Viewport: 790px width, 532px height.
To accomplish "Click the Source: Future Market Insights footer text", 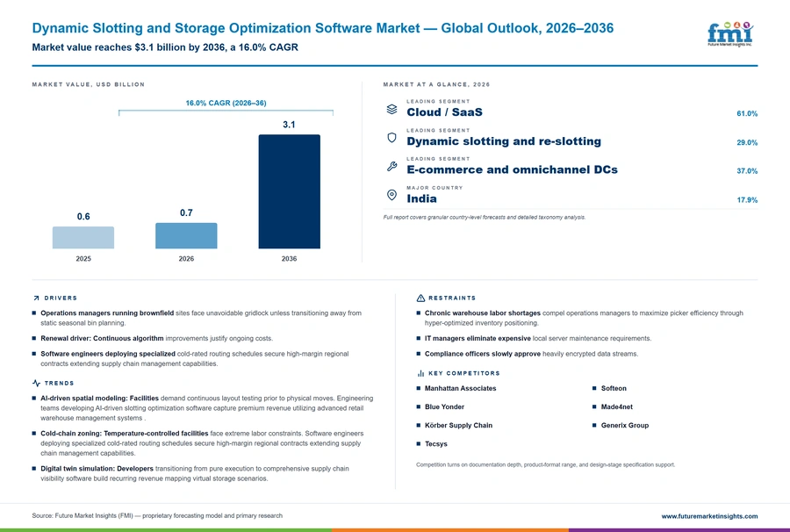I will pyautogui.click(x=157, y=516).
